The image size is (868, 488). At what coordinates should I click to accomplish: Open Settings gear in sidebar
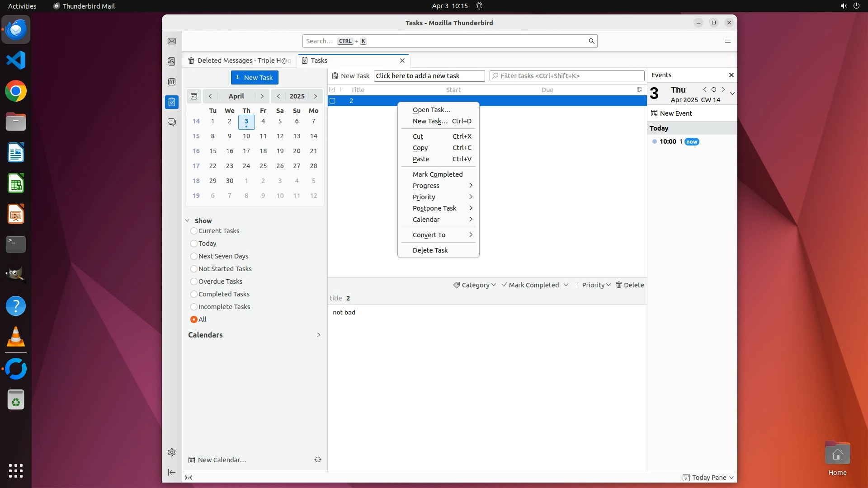[172, 452]
